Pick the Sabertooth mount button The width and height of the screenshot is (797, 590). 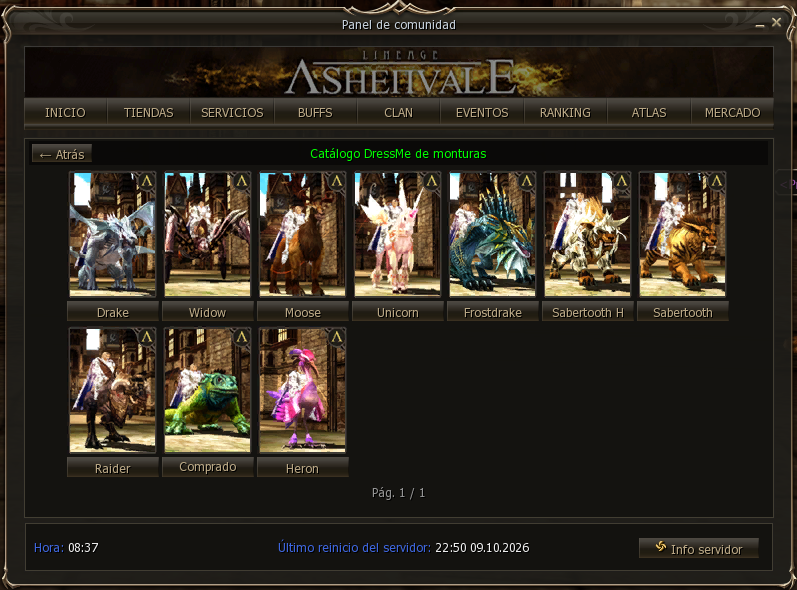683,312
